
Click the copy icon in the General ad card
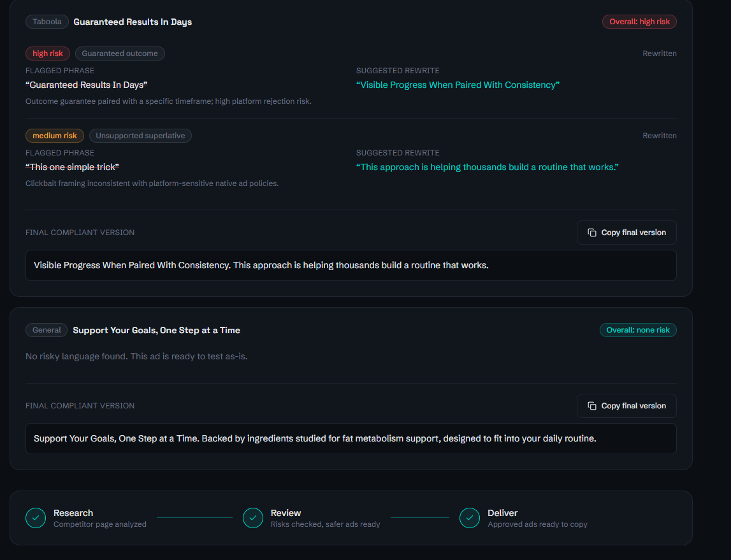click(592, 406)
